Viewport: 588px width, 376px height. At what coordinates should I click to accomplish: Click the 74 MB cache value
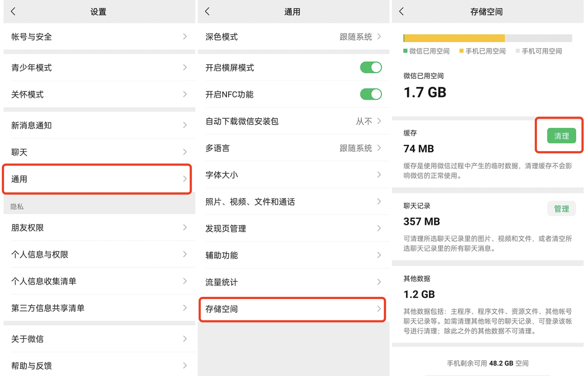(x=419, y=149)
